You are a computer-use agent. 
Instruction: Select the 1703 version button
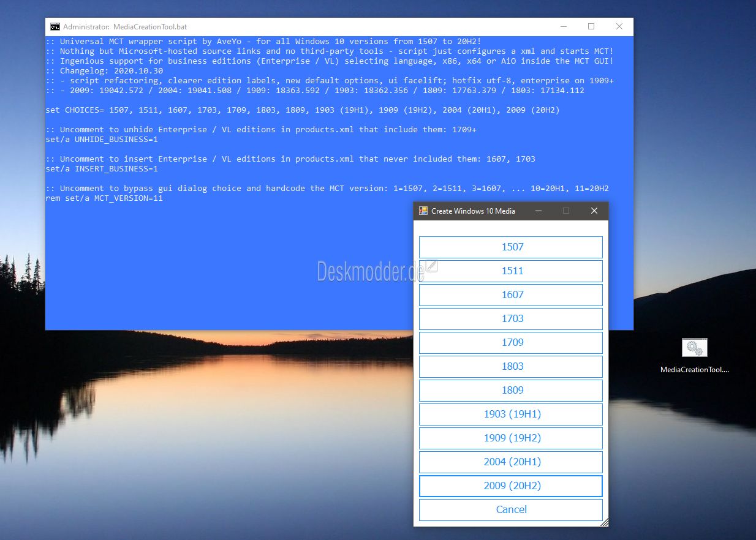click(x=511, y=319)
